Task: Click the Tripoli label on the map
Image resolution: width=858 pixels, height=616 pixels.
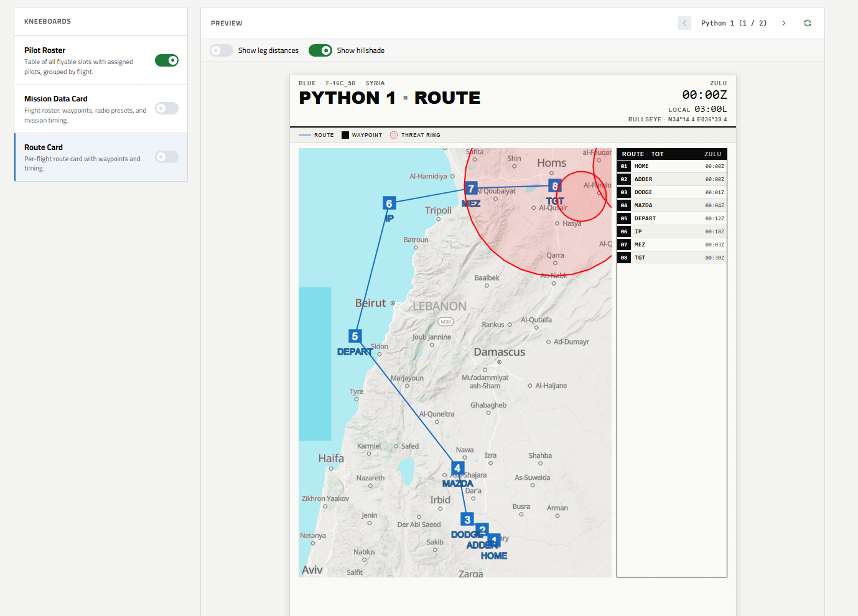Action: pyautogui.click(x=438, y=210)
